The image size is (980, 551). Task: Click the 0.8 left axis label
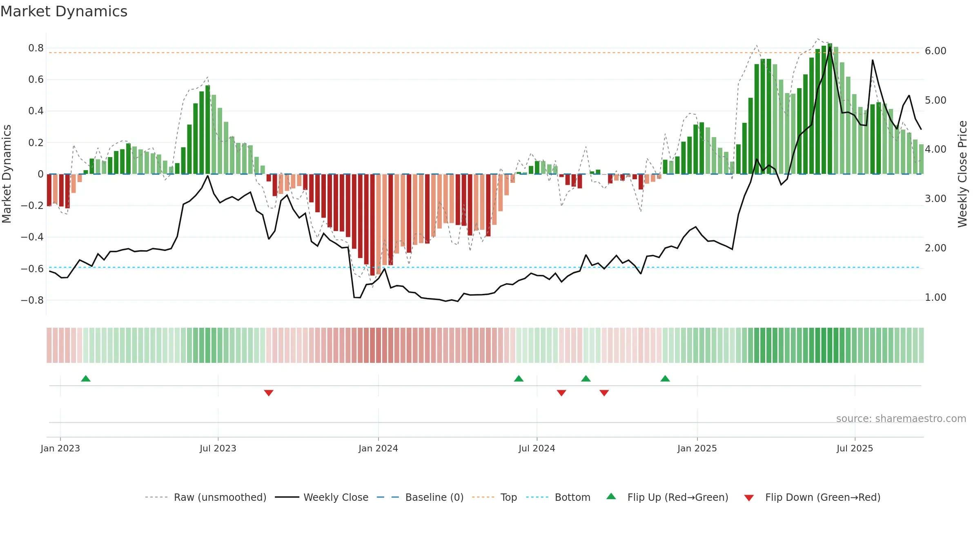click(36, 48)
